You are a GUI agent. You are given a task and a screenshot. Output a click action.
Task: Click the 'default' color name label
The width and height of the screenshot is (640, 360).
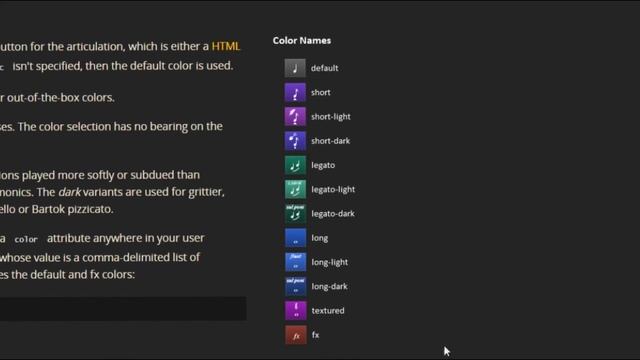point(324,68)
